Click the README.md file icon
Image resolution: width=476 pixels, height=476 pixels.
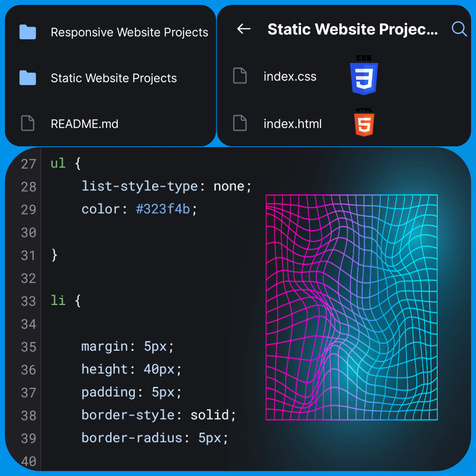[x=27, y=124]
